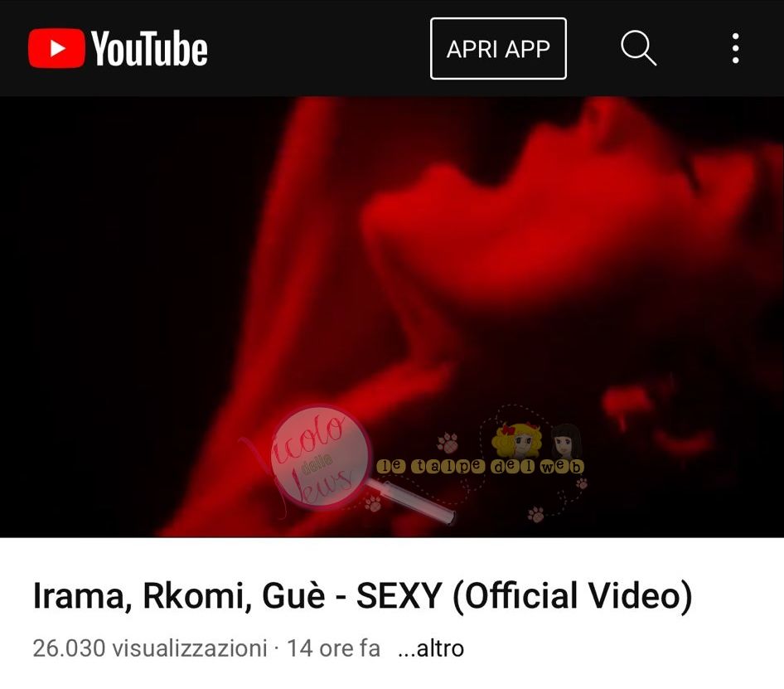
Task: Expand the description with ...altro
Action: pyautogui.click(x=430, y=648)
